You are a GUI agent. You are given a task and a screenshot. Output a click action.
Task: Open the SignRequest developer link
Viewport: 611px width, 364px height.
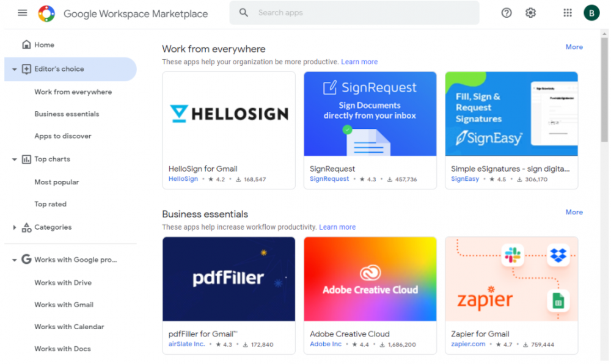[329, 179]
